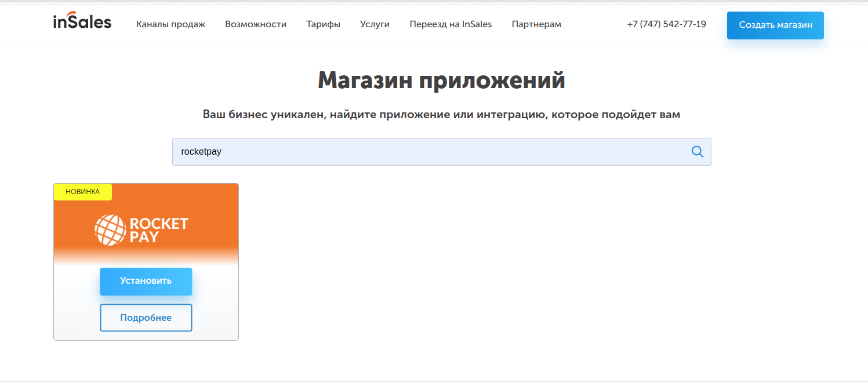Click the search magnifier icon
868x387 pixels.
698,152
